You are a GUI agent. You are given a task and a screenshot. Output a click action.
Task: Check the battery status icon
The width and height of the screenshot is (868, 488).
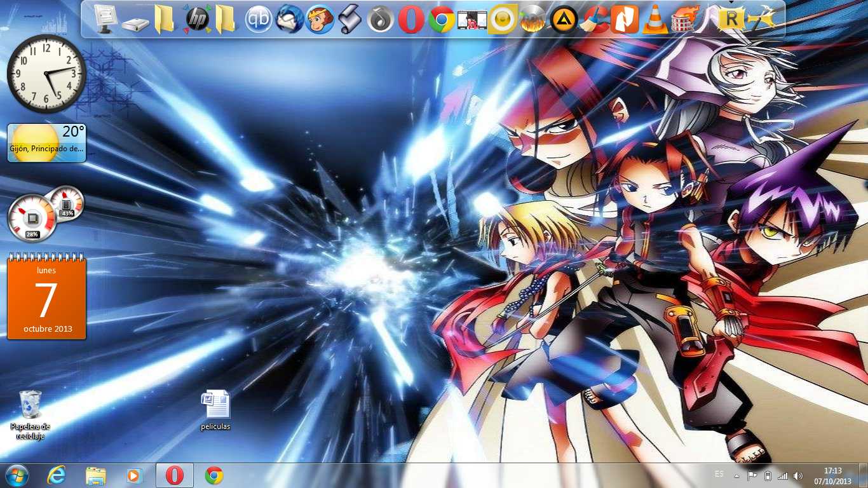tap(768, 476)
